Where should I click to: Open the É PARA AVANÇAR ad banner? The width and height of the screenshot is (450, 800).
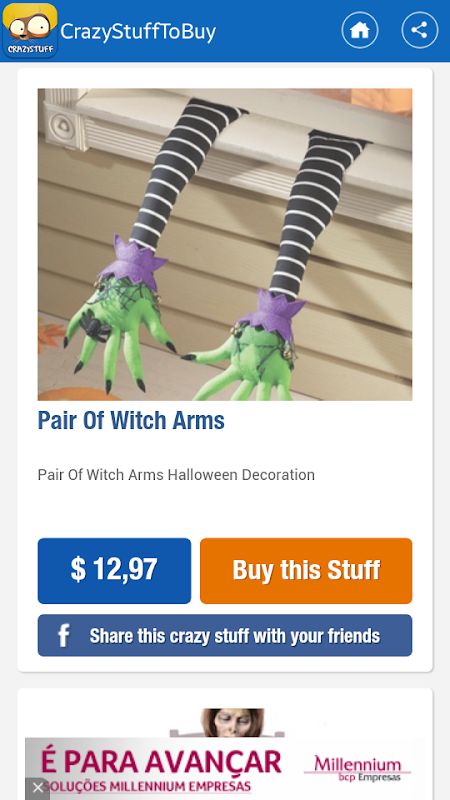(x=225, y=765)
